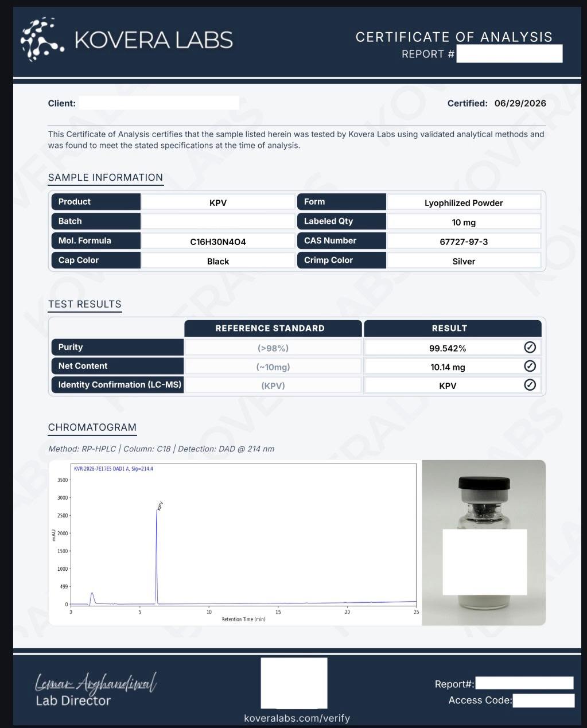Image resolution: width=587 pixels, height=728 pixels.
Task: Click the Net Content check mark icon
Action: [x=530, y=366]
